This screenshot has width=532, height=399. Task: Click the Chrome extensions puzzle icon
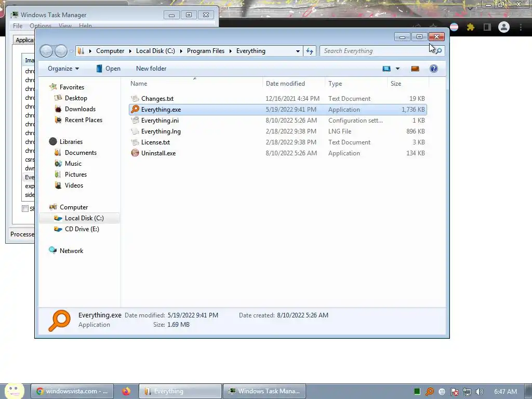click(x=470, y=27)
